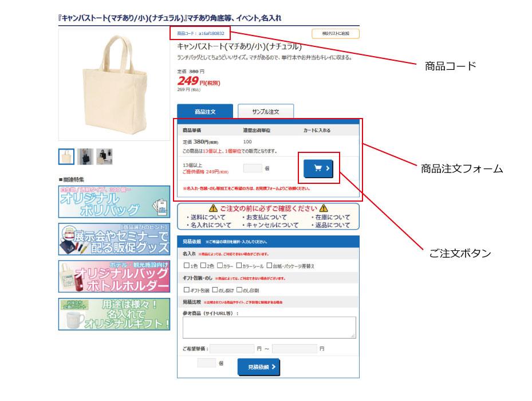Tick the のし印刷 checkbox
Viewport: 532px width, 401px height.
pyautogui.click(x=239, y=290)
